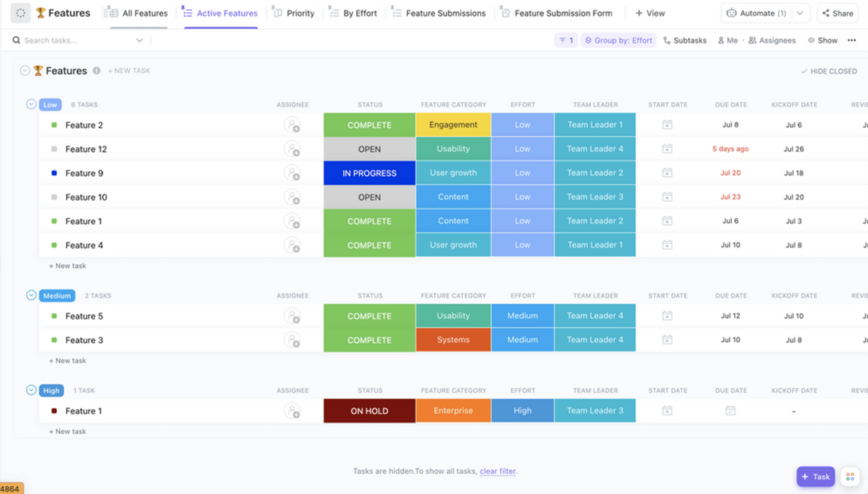Image resolution: width=868 pixels, height=494 pixels.
Task: Click the By Effort view icon
Action: 334,13
